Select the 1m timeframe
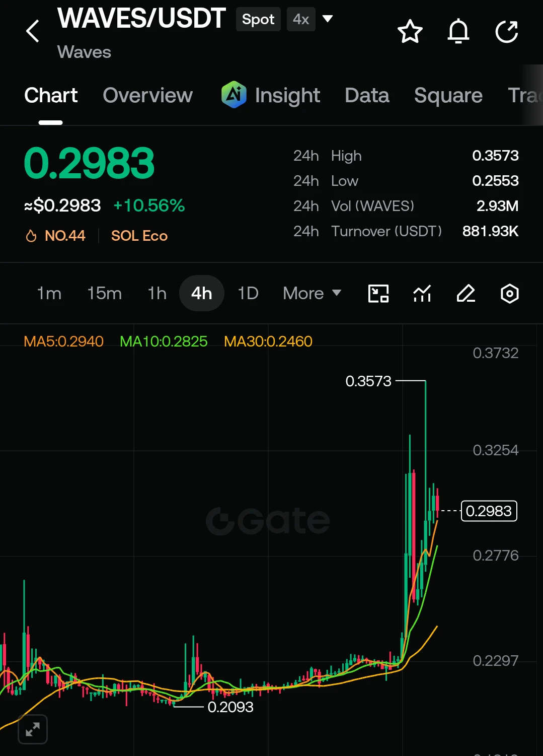The width and height of the screenshot is (543, 756). pyautogui.click(x=49, y=293)
